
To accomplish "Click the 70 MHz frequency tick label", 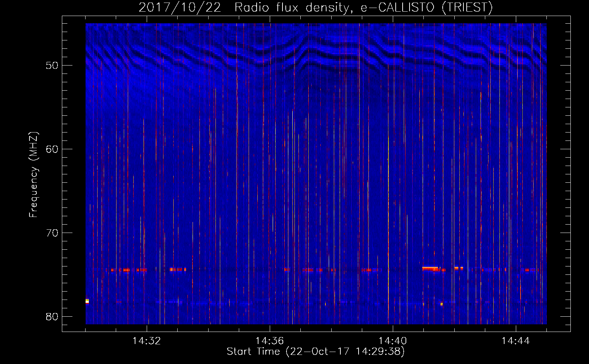I will pyautogui.click(x=52, y=233).
